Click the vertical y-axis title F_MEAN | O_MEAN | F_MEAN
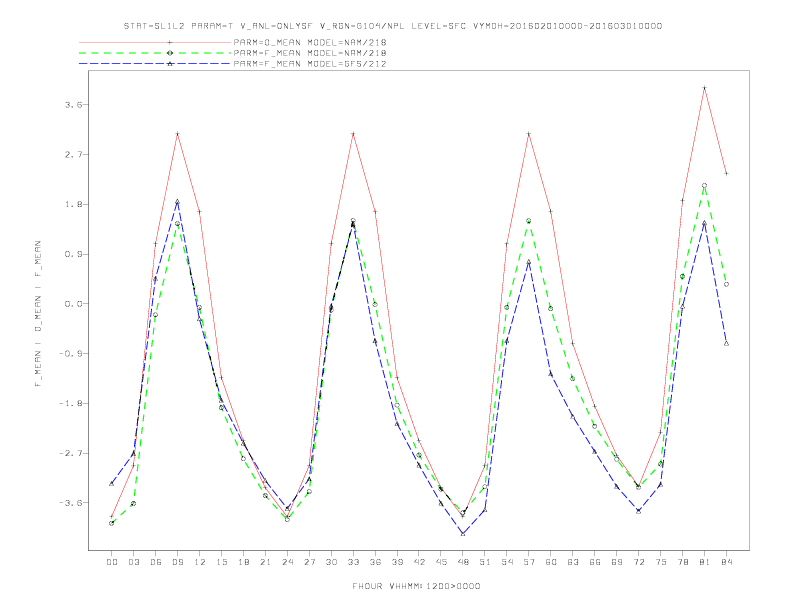The height and width of the screenshot is (612, 792). click(x=38, y=314)
